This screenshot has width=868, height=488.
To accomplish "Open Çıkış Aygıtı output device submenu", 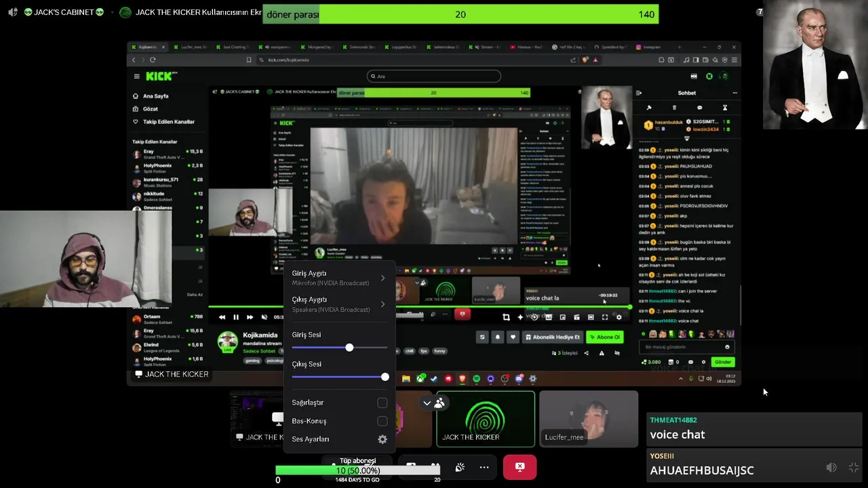I will pyautogui.click(x=339, y=304).
